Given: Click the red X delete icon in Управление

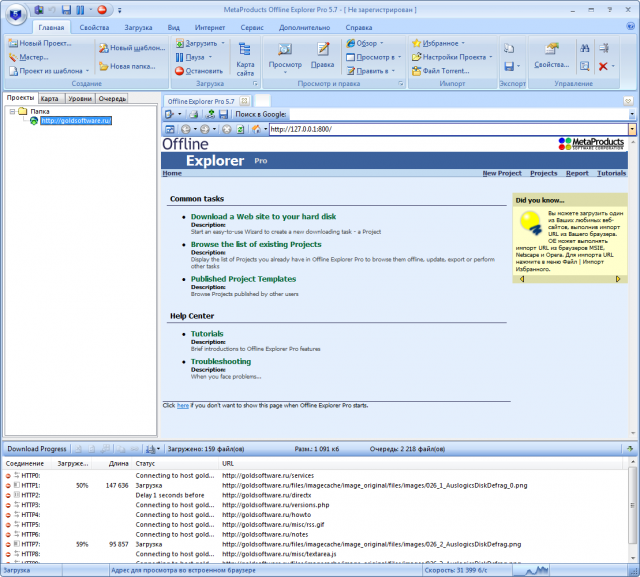Looking at the screenshot, I should pos(603,66).
